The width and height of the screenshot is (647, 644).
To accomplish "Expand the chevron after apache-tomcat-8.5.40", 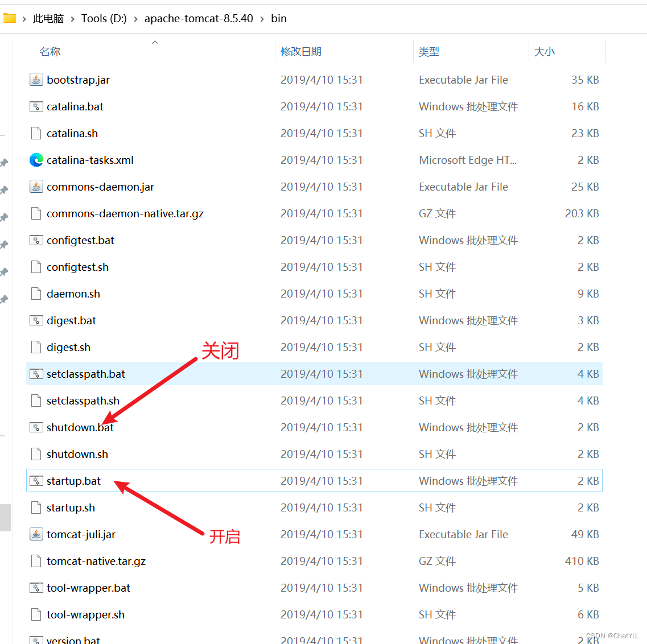I will [x=262, y=19].
